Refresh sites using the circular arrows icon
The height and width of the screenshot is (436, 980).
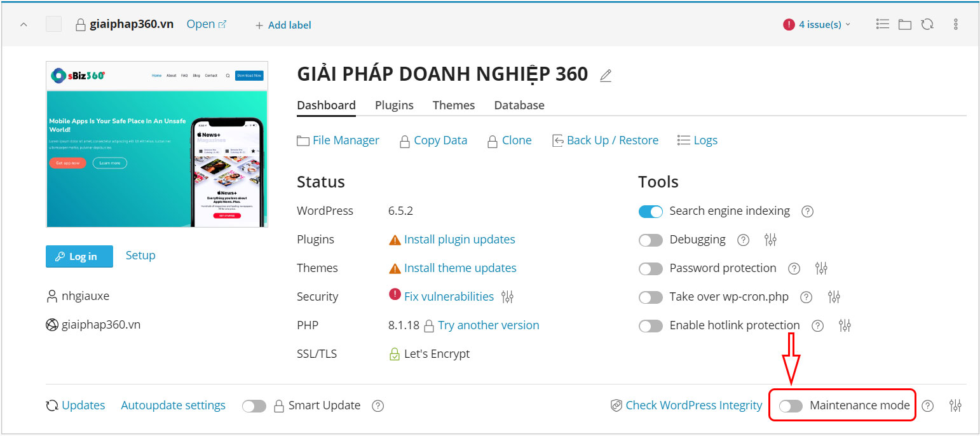(x=927, y=24)
